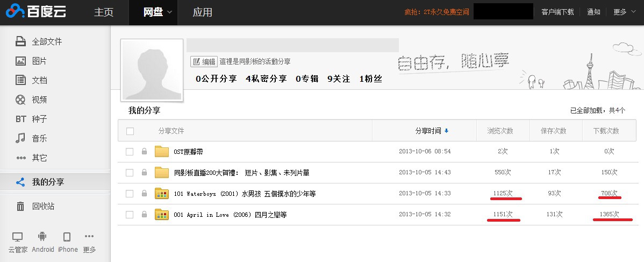Open the 全部文件 folder icon in sidebar
This screenshot has height=262, width=644.
(x=20, y=41)
